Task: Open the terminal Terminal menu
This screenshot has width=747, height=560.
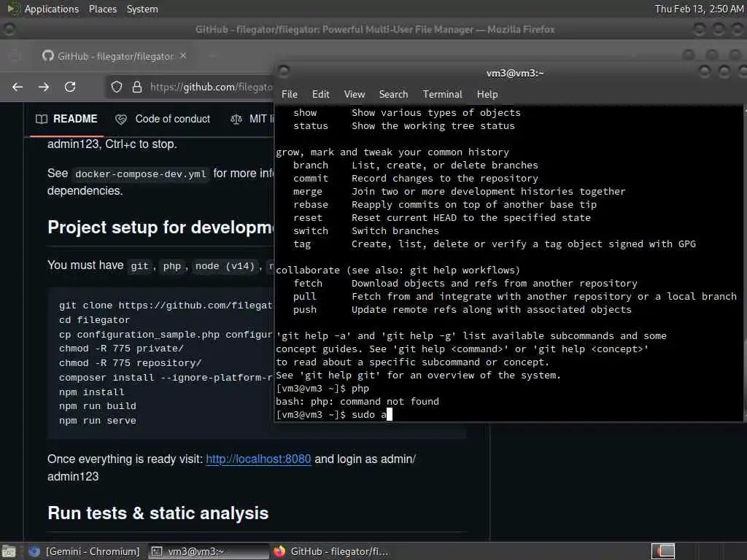Action: (x=443, y=94)
